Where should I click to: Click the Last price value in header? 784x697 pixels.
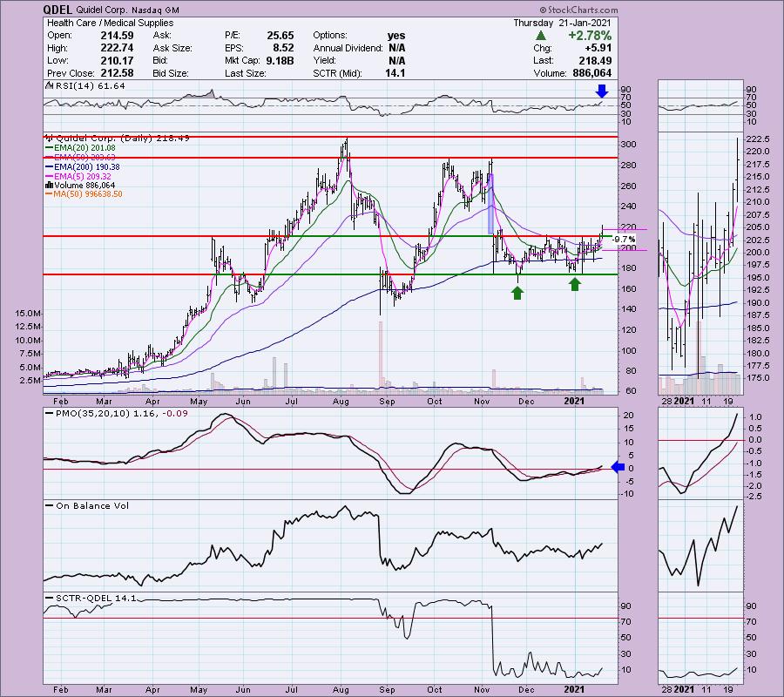tap(594, 60)
